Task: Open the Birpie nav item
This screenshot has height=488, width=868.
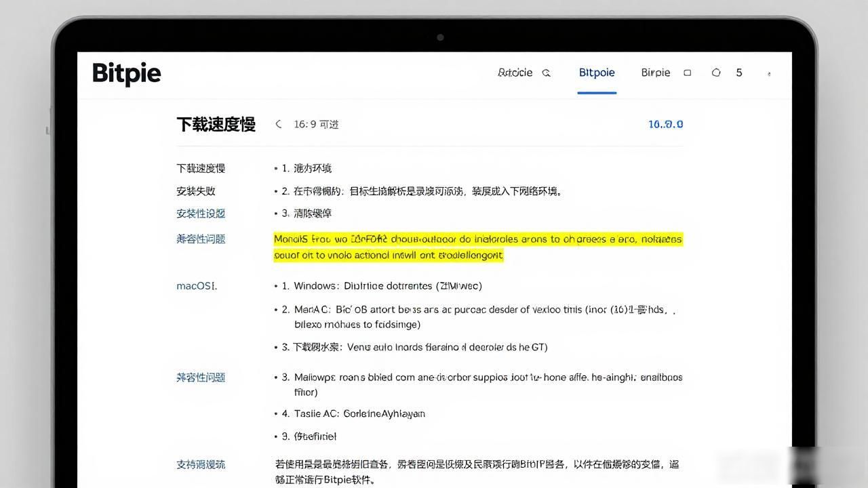Action: click(655, 73)
